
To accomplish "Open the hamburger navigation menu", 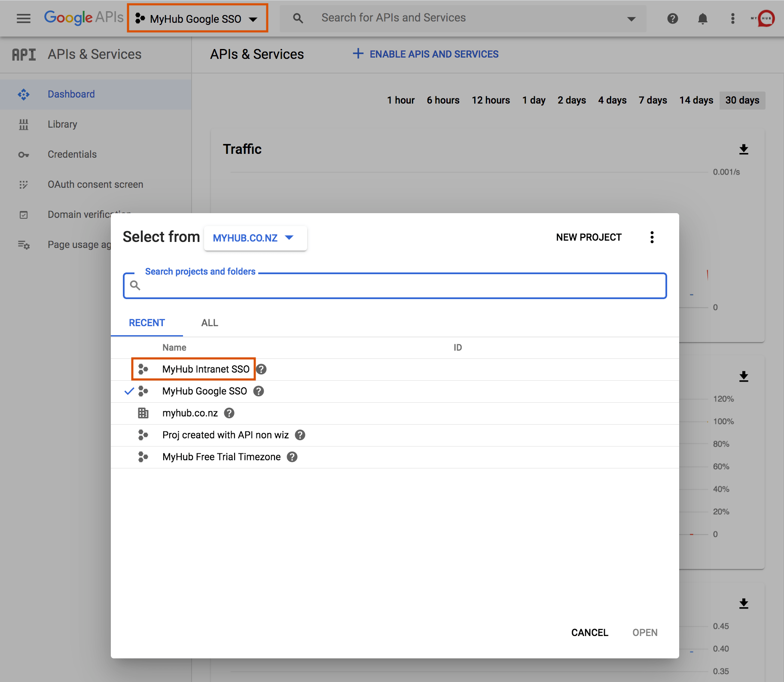I will point(24,18).
